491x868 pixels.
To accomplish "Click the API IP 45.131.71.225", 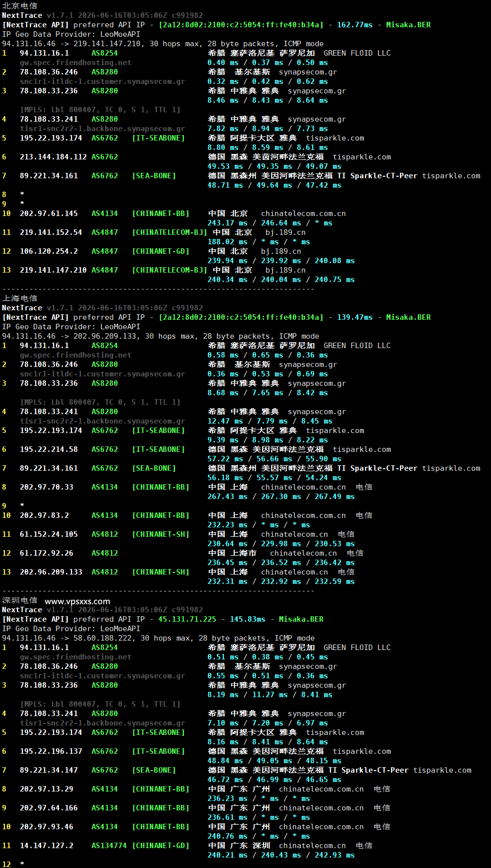I will click(187, 619).
